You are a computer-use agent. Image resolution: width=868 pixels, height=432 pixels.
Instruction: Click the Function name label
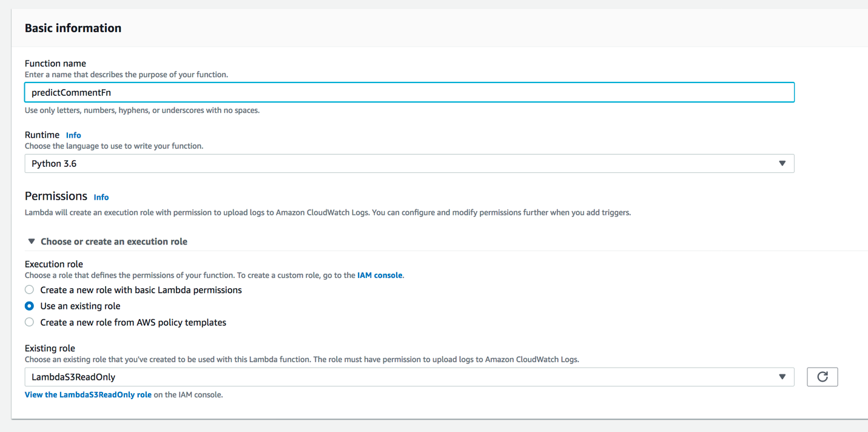[x=55, y=63]
